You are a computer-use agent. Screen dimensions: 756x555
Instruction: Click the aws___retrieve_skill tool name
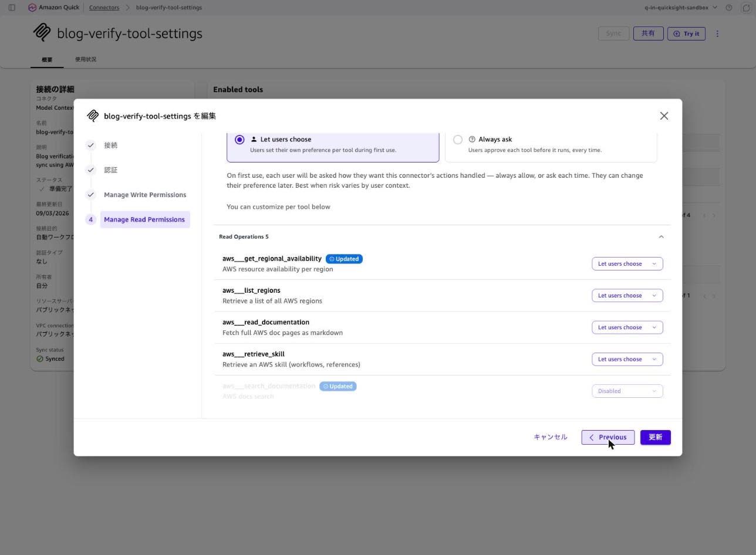click(254, 354)
